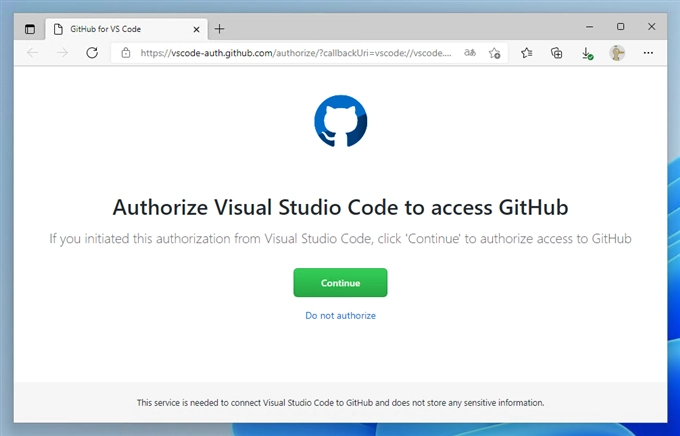Screen dimensions: 680x436
Task: Open the browser profile avatar
Action: coord(617,53)
